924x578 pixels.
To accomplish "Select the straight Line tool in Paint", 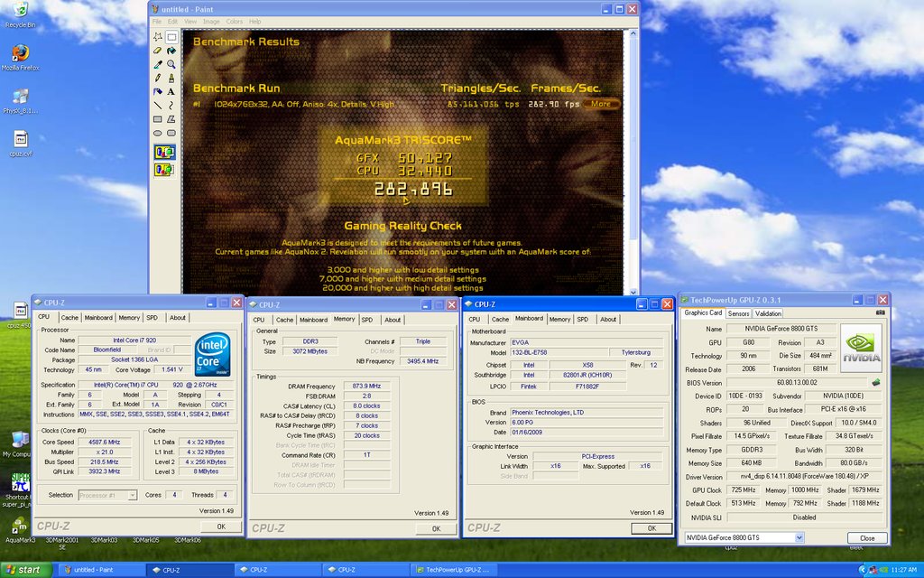I will coord(158,105).
